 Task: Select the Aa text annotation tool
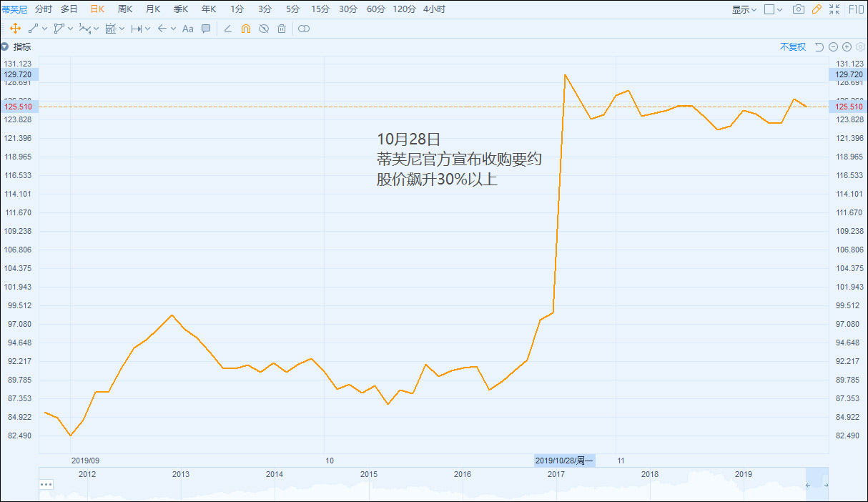[x=188, y=29]
